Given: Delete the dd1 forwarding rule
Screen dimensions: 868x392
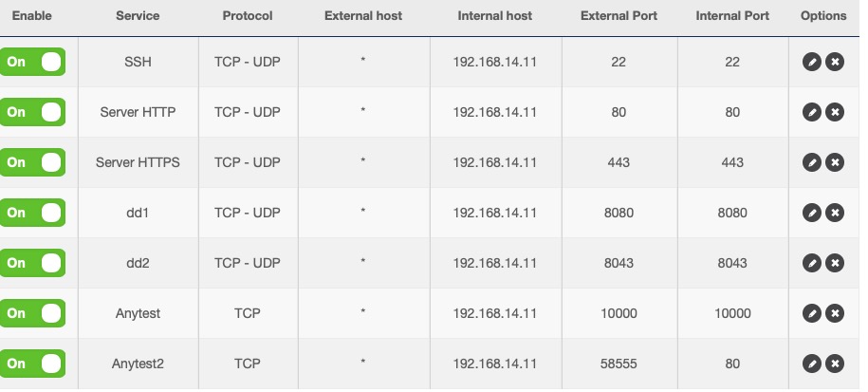Looking at the screenshot, I should (x=835, y=213).
